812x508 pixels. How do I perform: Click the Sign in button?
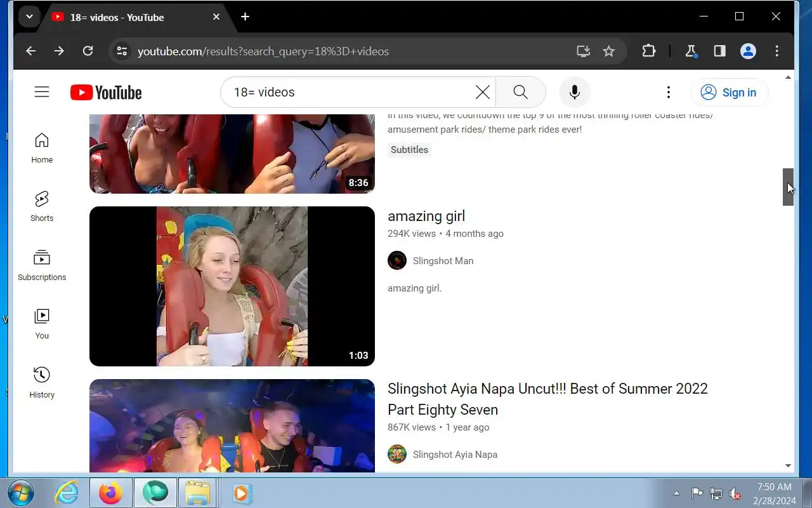click(730, 93)
